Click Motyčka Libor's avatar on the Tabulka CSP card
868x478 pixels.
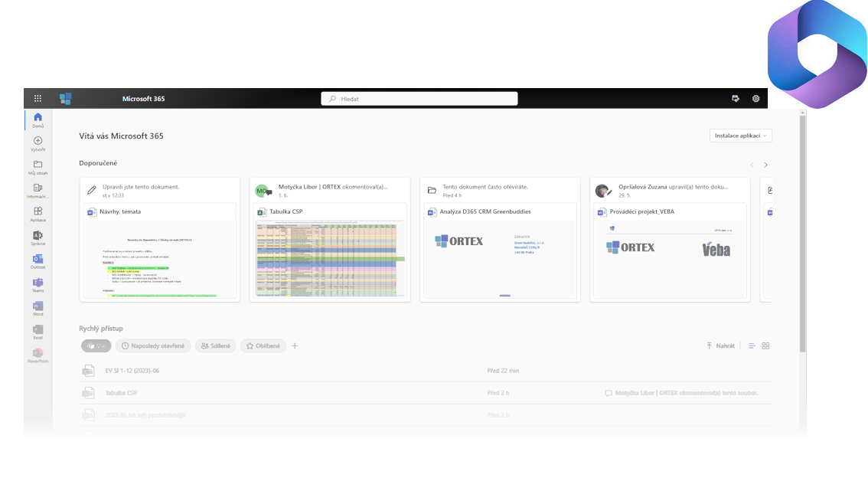tap(263, 191)
